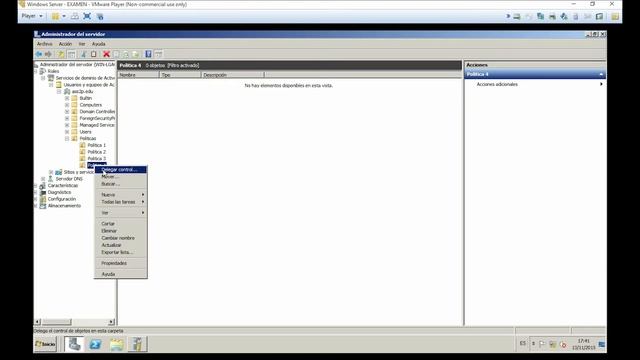
Task: Click the blue Help toolbar icon
Action: pos(149,54)
